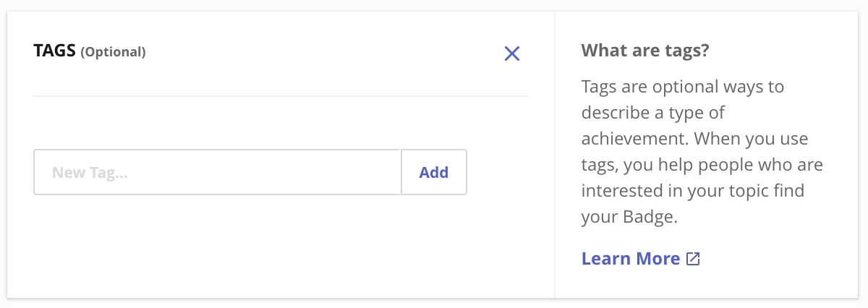Open the Learn More link

coord(630,259)
